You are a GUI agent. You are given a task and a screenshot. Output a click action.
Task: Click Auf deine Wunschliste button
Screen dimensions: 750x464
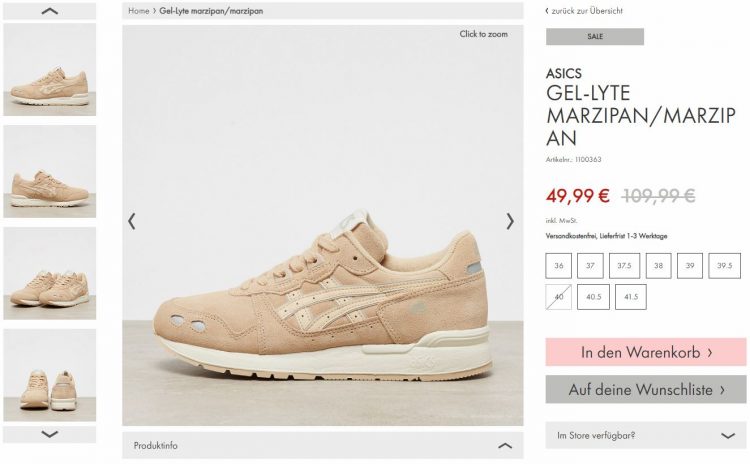[646, 389]
